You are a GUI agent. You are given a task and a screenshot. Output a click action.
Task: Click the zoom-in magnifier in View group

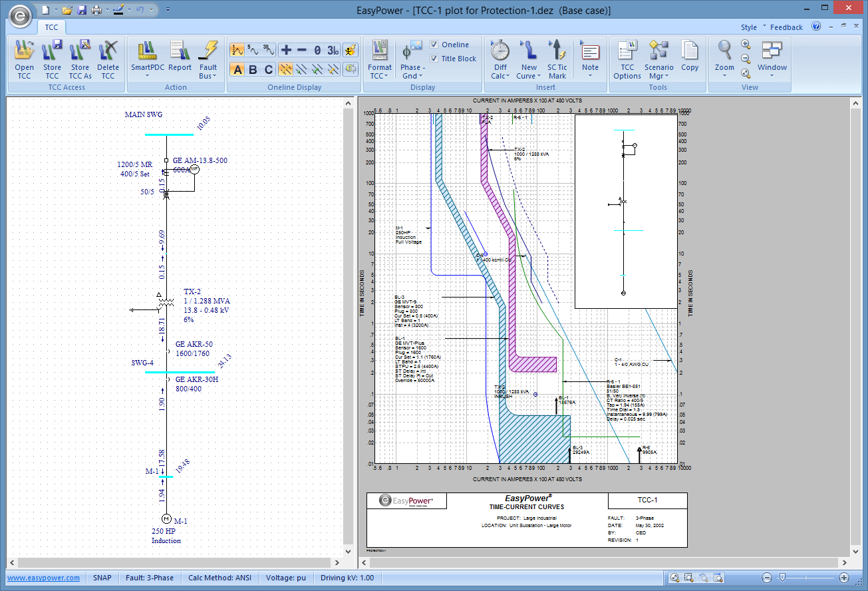(746, 45)
